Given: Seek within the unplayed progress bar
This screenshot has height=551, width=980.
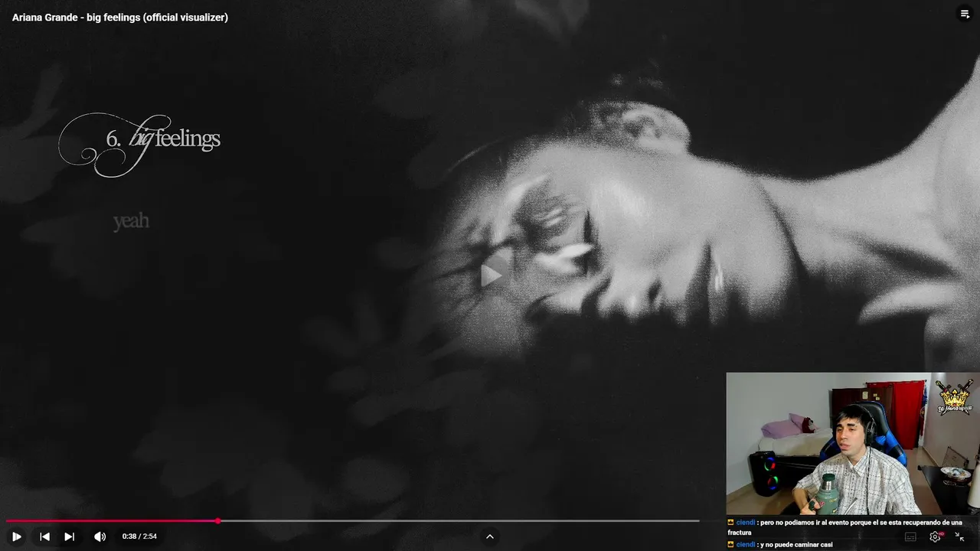Looking at the screenshot, I should [x=459, y=521].
